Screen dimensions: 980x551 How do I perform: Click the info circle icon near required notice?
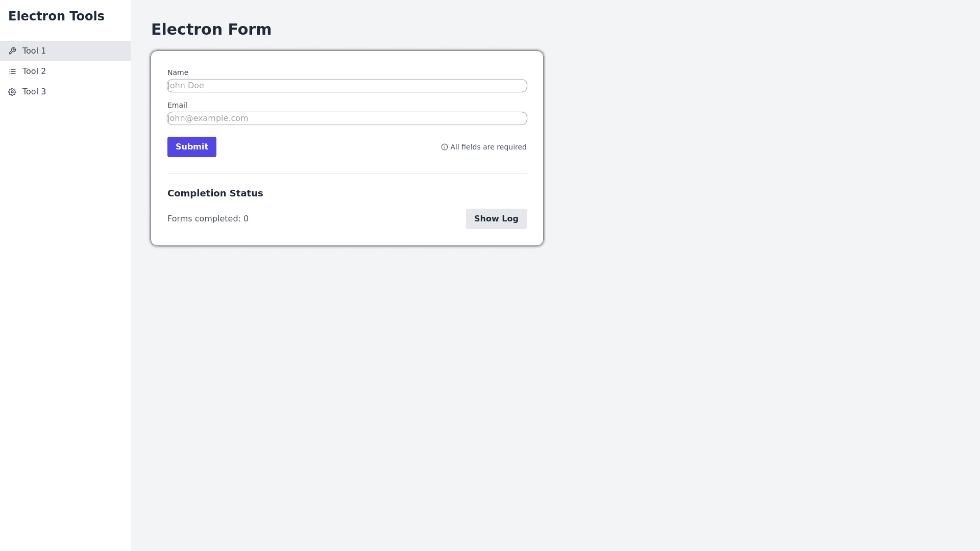[x=445, y=147]
